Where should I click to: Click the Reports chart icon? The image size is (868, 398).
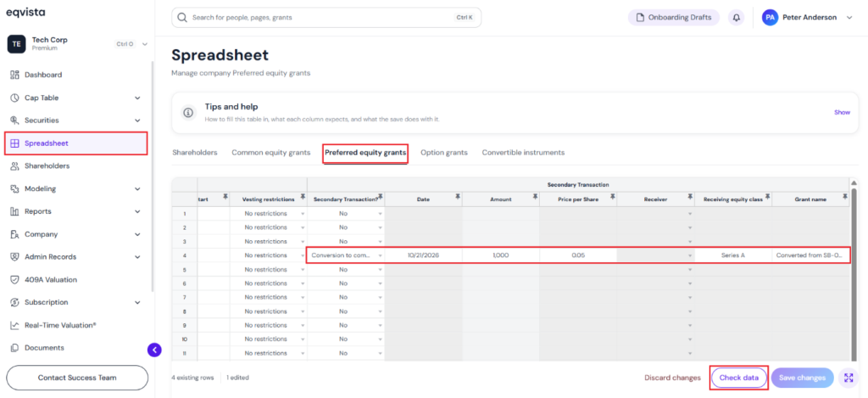[x=15, y=211]
